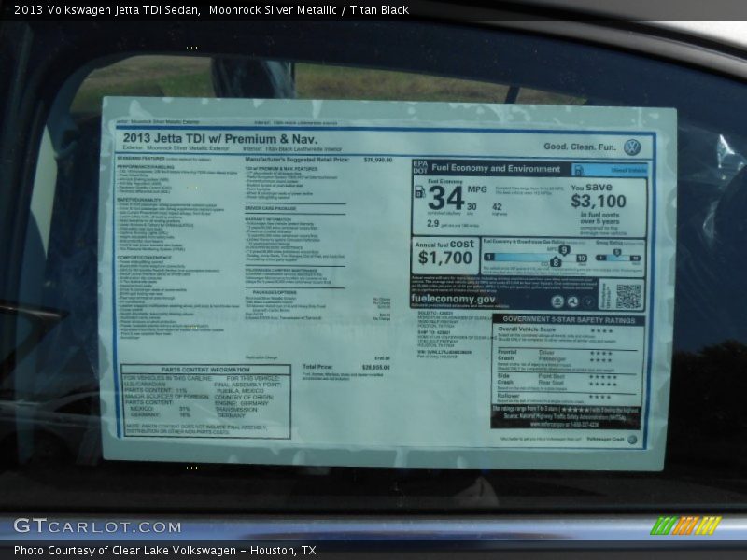Click the 2013 Jetta TDI w/ Premium & Nav. heading
The height and width of the screenshot is (560, 747).
point(219,138)
